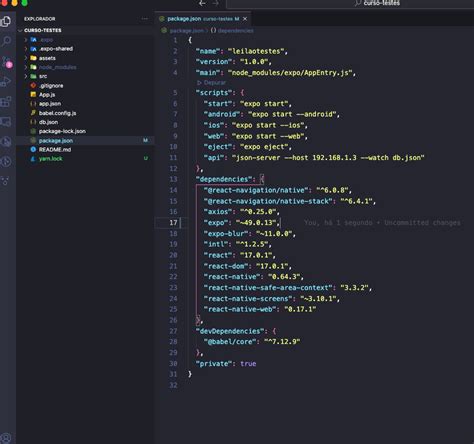This screenshot has height=444, width=474.
Task: Open the yarn.lock file
Action: (50, 159)
